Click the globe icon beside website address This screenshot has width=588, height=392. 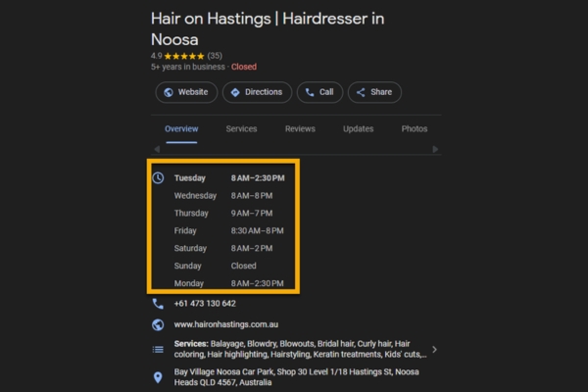pyautogui.click(x=158, y=324)
